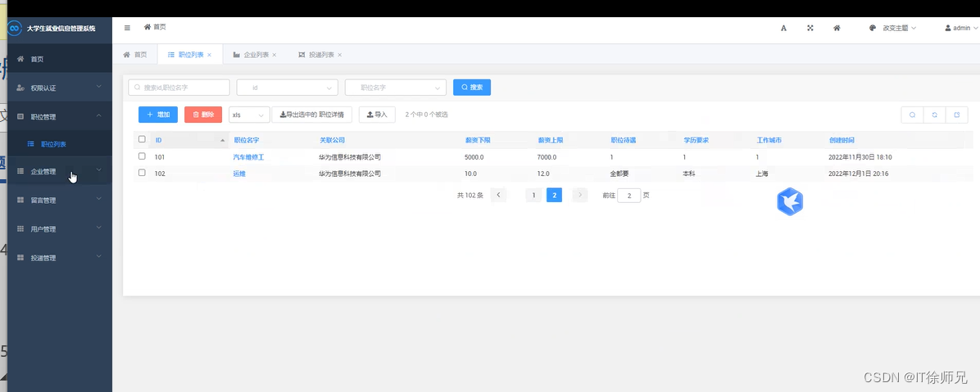The width and height of the screenshot is (980, 392).
Task: Open the 改变主题 theme dropdown
Action: pyautogui.click(x=893, y=28)
